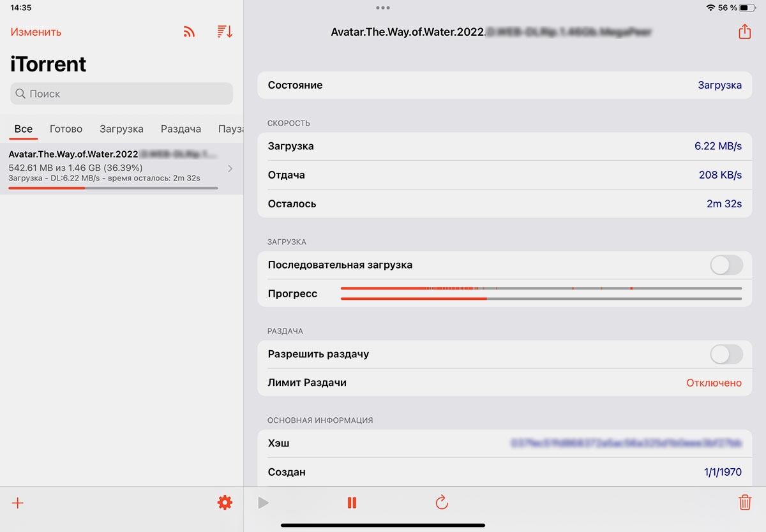Click the Создан 1/1/1970 date
The height and width of the screenshot is (532, 766).
(x=723, y=472)
